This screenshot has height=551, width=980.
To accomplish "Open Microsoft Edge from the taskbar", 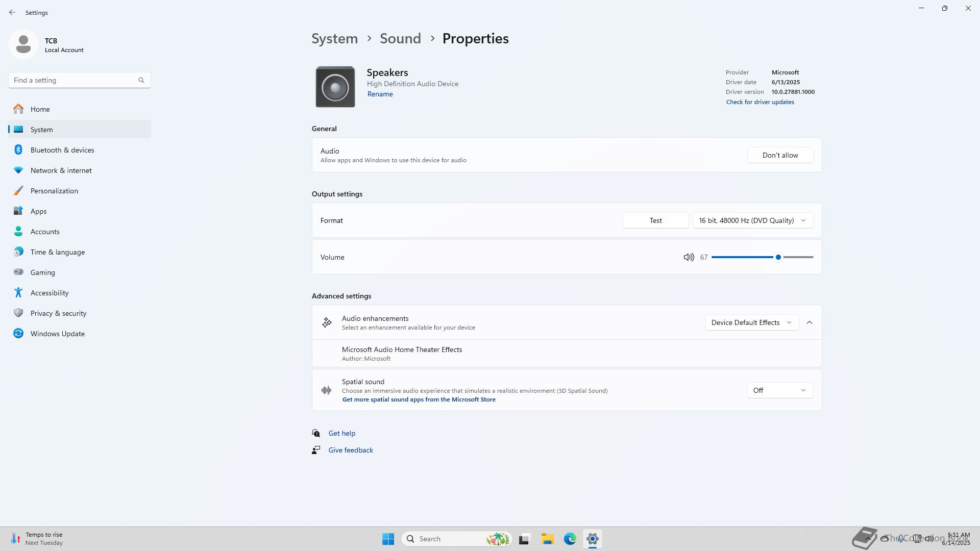I will coord(570,539).
